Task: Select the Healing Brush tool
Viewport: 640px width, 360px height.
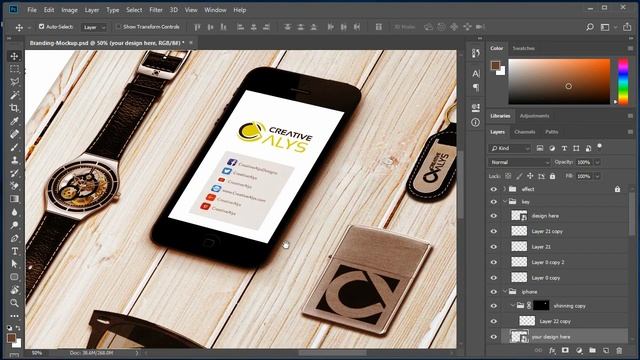Action: pos(14,134)
